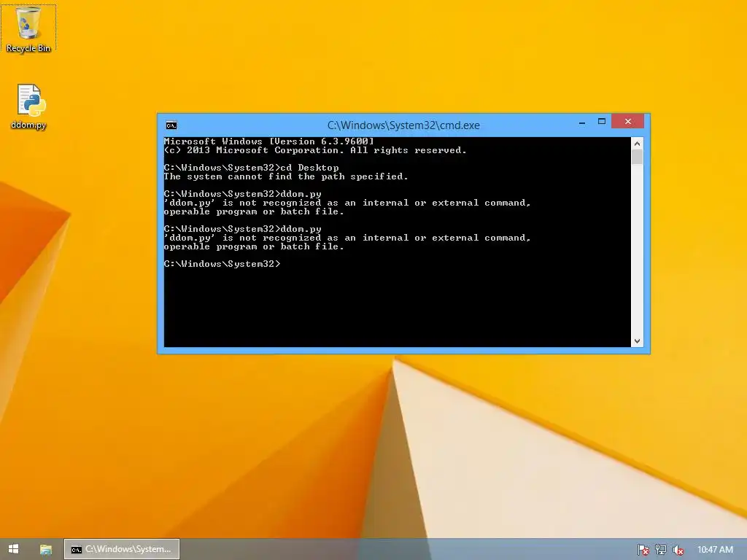Click the cmd scrollbar down arrow
747x560 pixels.
pos(637,341)
